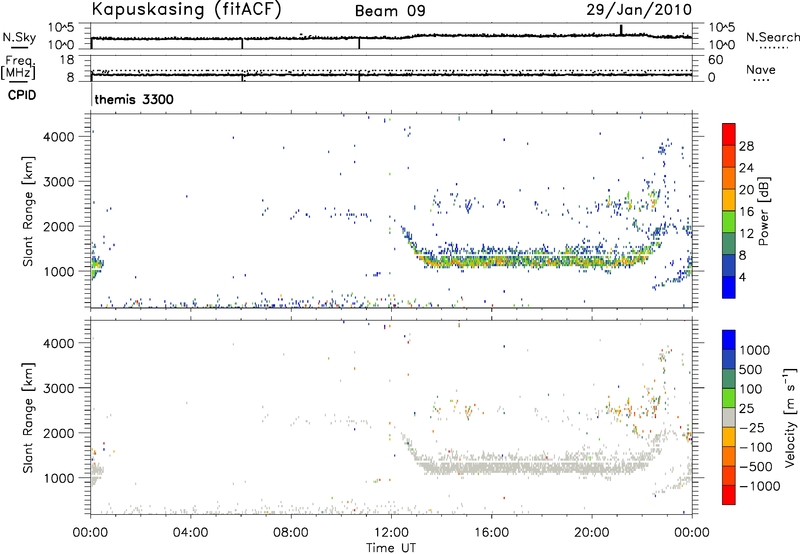Pick the green 25–100 Velocity colorbar segment
The height and width of the screenshot is (554, 800).
tap(729, 398)
